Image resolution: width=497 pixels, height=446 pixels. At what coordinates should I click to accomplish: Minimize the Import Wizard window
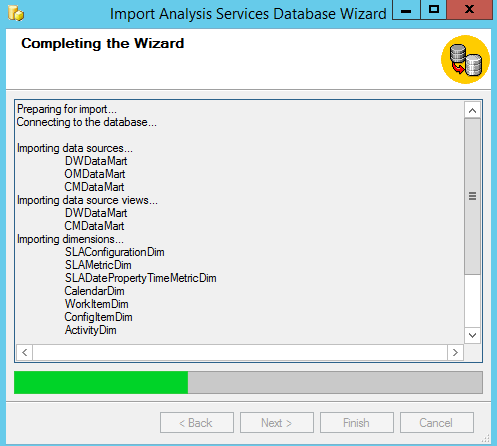pyautogui.click(x=406, y=10)
